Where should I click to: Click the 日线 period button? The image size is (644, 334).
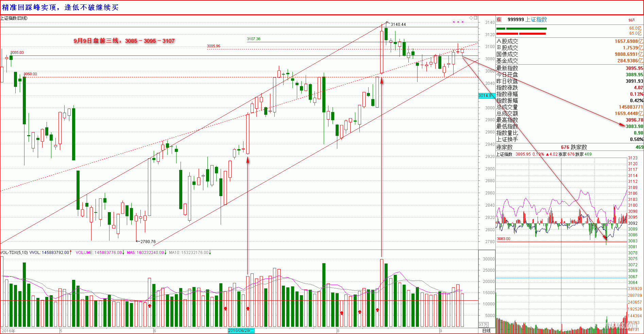[x=487, y=331]
